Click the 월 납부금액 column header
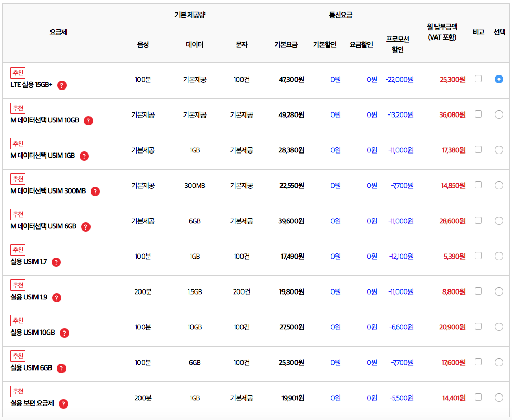This screenshot has height=420, width=512. [442, 32]
